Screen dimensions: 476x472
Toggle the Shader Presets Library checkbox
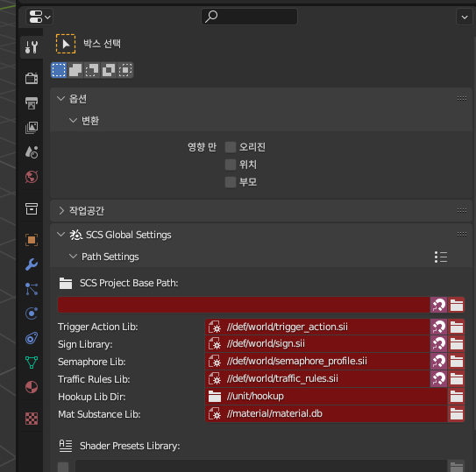pyautogui.click(x=63, y=467)
